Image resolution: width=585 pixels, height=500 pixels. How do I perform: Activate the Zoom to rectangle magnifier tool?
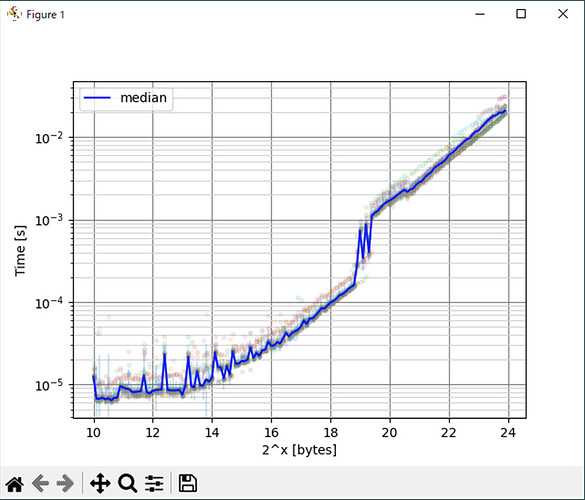pos(128,484)
